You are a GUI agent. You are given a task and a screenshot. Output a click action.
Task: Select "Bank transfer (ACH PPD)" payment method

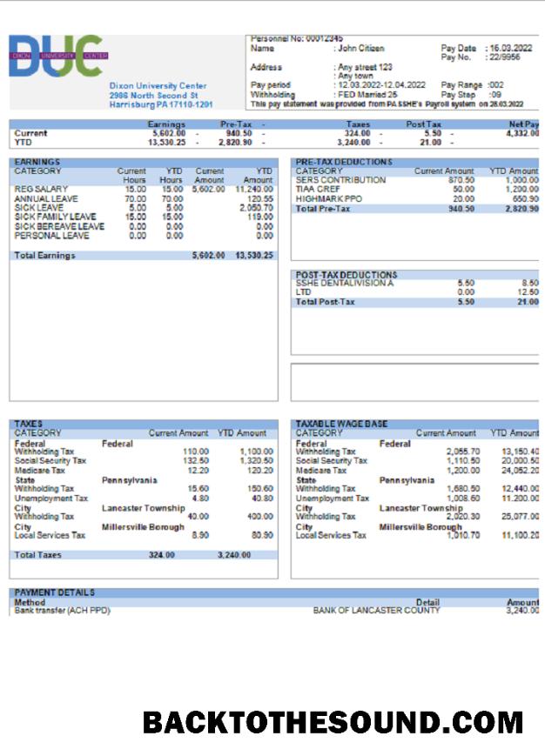(x=62, y=611)
